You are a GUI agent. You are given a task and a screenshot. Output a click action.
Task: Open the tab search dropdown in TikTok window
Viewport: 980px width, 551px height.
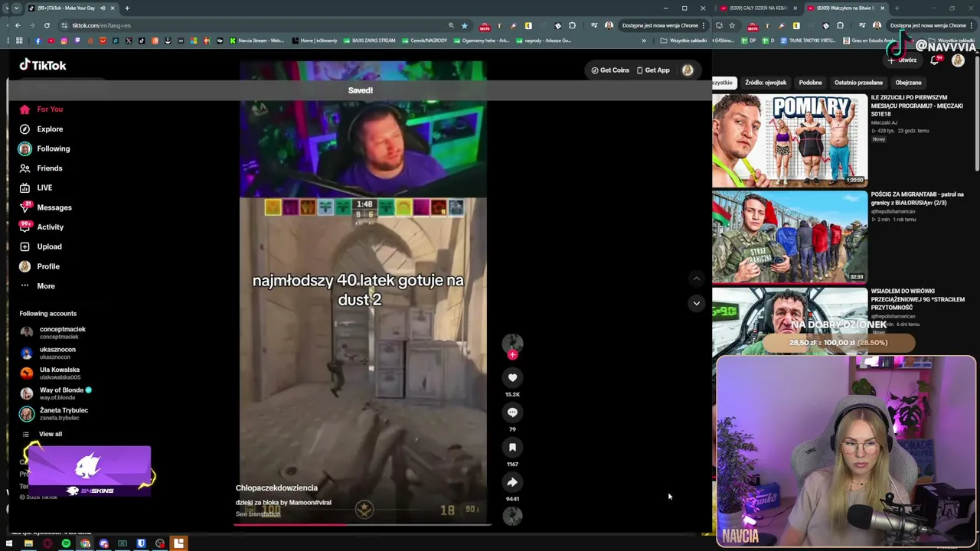[x=16, y=8]
